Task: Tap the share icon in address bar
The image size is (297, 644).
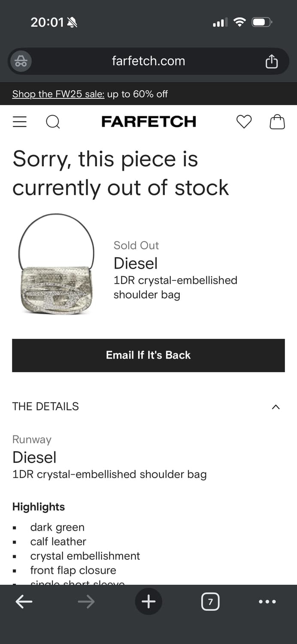Action: coord(271,61)
